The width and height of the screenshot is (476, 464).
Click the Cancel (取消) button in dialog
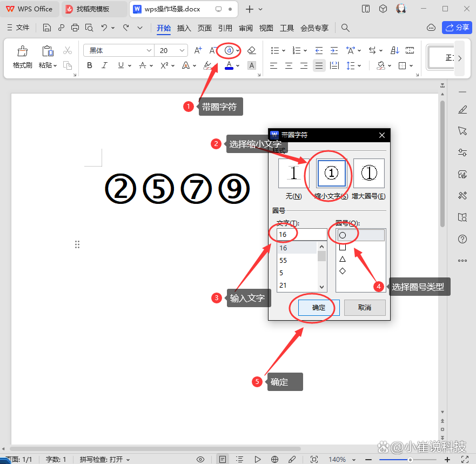(x=365, y=308)
